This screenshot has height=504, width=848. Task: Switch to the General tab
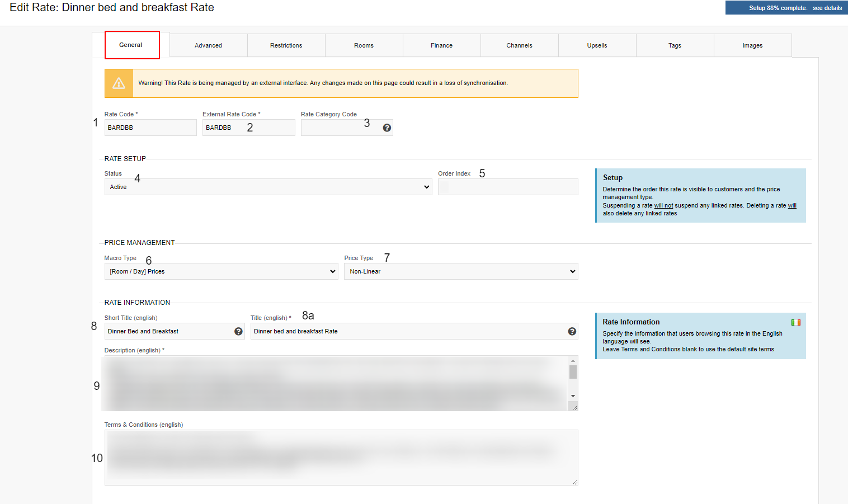click(131, 45)
